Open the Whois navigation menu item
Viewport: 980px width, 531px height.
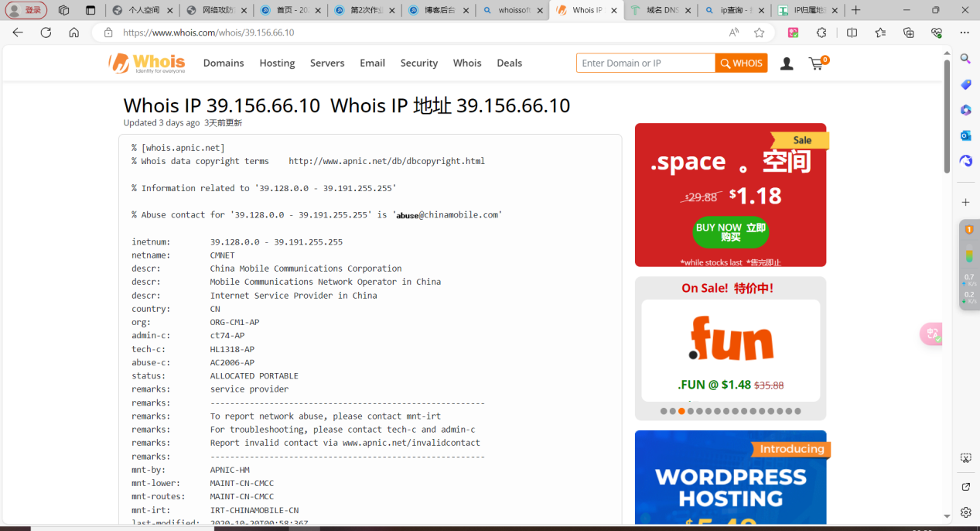tap(467, 63)
